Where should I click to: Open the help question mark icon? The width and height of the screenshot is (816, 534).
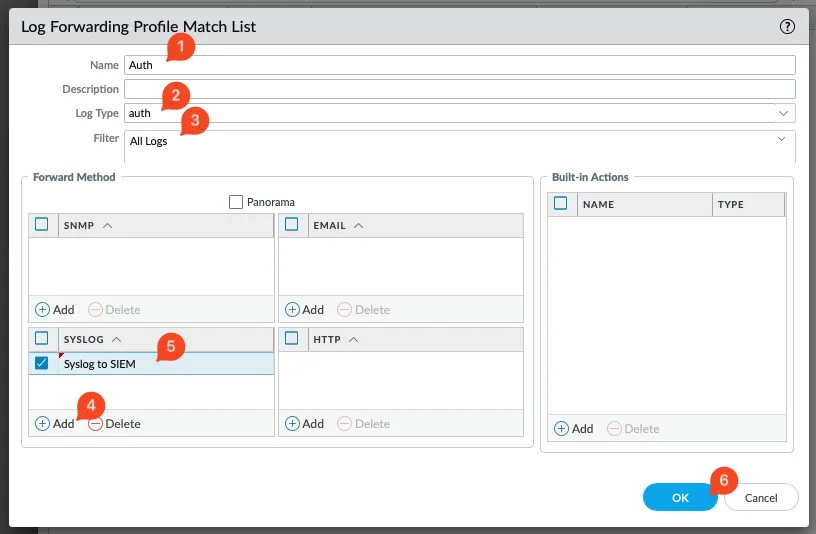tap(787, 27)
